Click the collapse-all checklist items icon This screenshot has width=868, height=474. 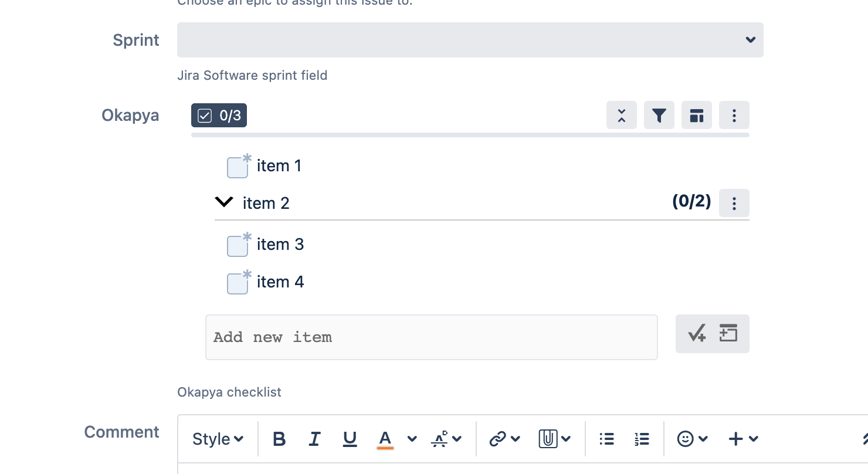(x=621, y=115)
